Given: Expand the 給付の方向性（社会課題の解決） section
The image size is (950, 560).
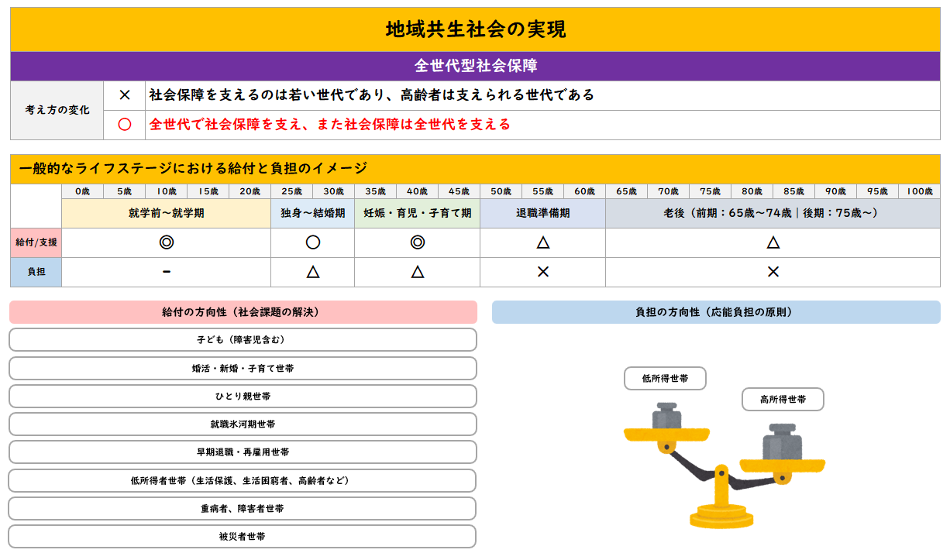Looking at the screenshot, I should pos(243,311).
